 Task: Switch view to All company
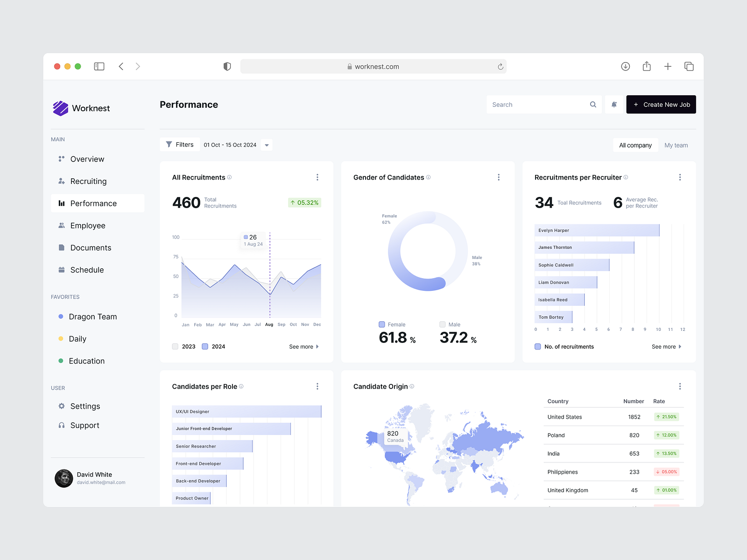pos(635,145)
